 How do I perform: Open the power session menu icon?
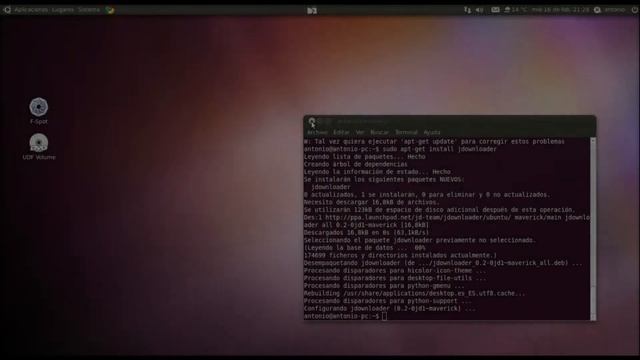[x=634, y=10]
